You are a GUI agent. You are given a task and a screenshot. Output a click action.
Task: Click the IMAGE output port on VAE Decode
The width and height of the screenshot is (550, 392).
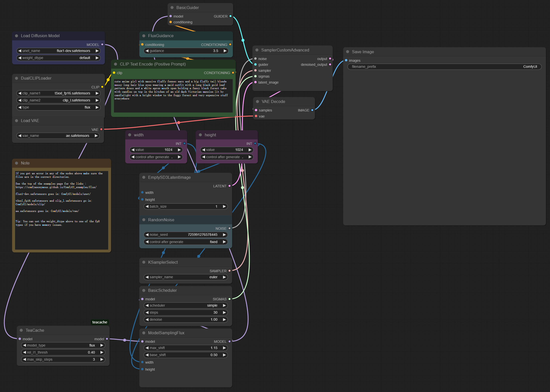tap(312, 110)
